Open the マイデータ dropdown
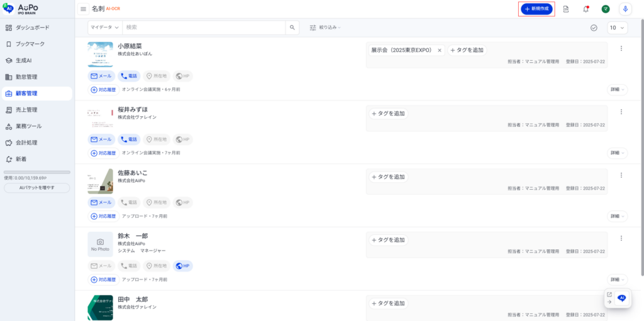This screenshot has height=321, width=644. [104, 28]
